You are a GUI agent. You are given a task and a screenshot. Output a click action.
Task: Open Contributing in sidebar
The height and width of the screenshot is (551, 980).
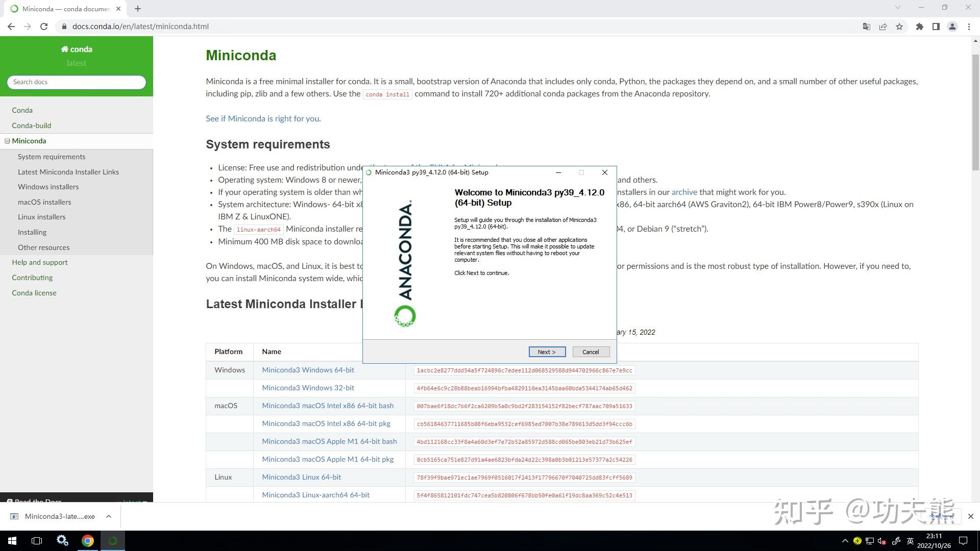[32, 278]
